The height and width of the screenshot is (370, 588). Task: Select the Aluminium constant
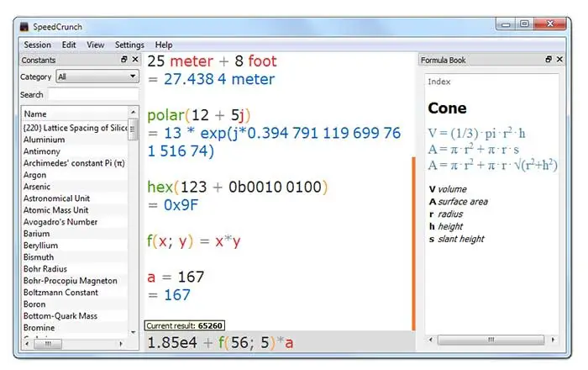pos(75,140)
